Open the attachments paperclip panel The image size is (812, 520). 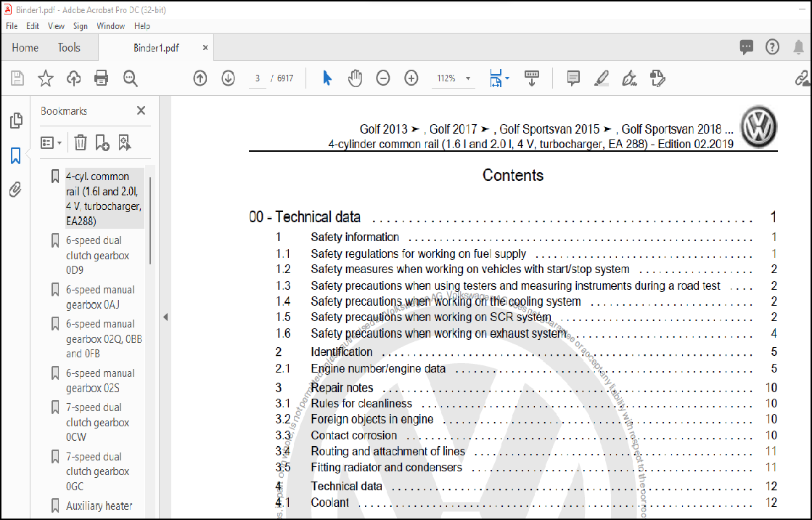pos(15,190)
